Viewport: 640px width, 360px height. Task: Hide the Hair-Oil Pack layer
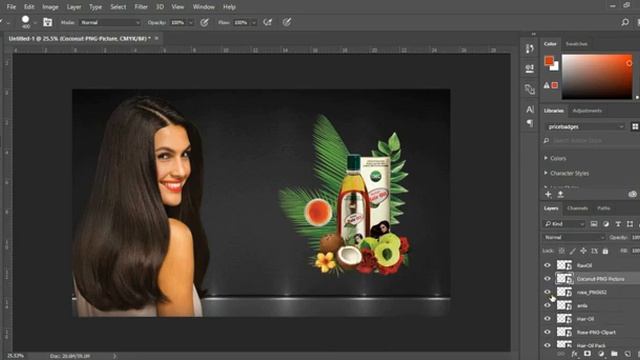(547, 345)
